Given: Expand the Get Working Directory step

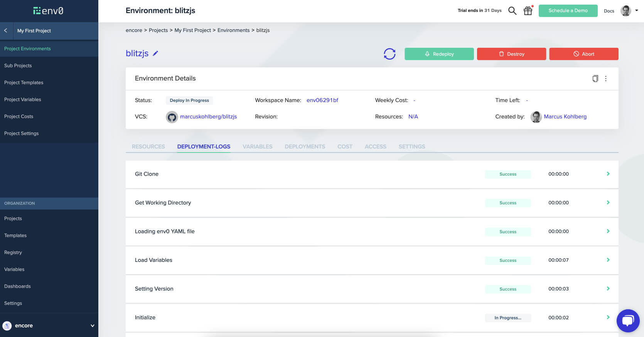Looking at the screenshot, I should [x=608, y=203].
